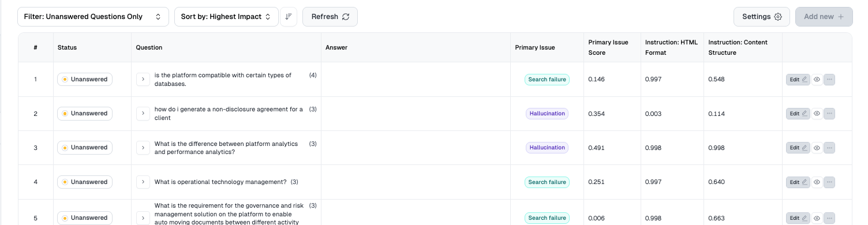Click the Content Structure value 0.640
Viewport: 868px width, 225px height.
[x=717, y=182]
